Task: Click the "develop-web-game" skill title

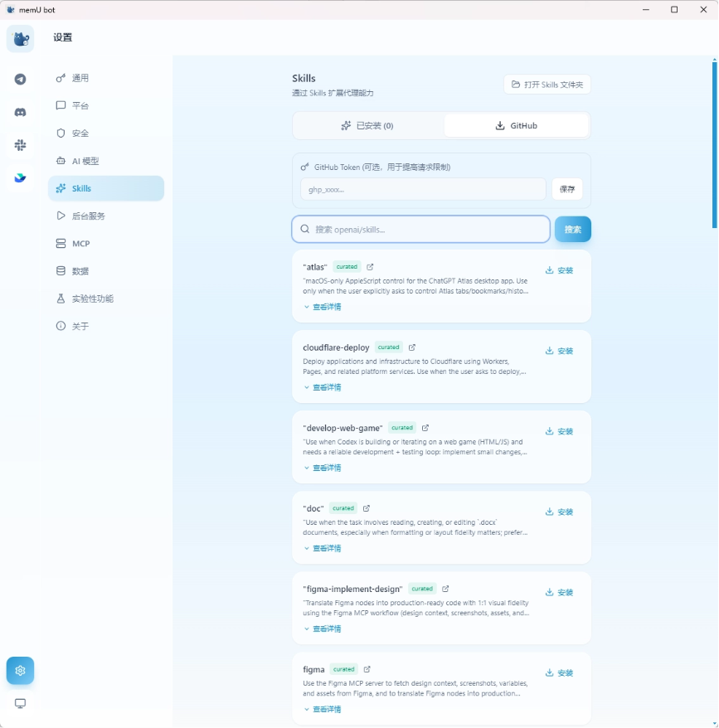Action: [x=342, y=428]
